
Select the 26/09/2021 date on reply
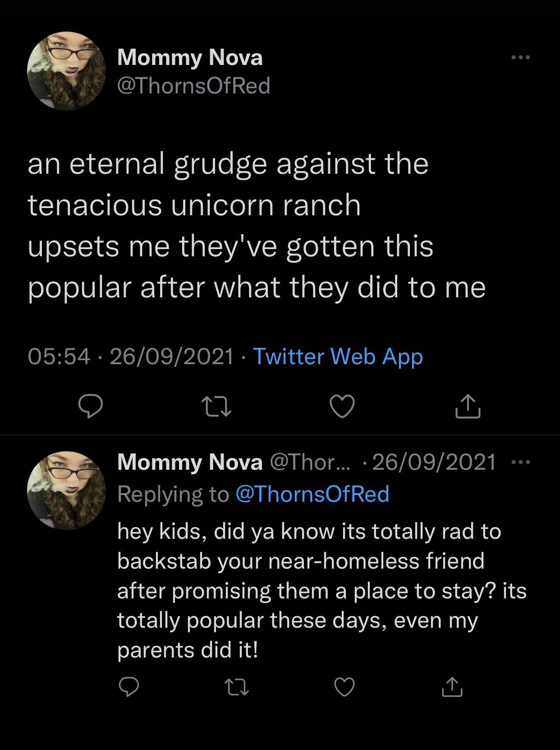point(434,463)
